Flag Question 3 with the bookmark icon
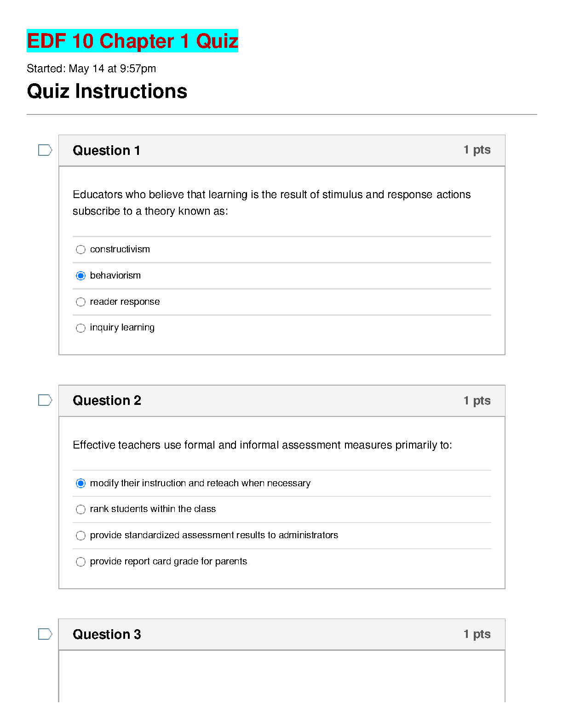The image size is (563, 728). [45, 634]
